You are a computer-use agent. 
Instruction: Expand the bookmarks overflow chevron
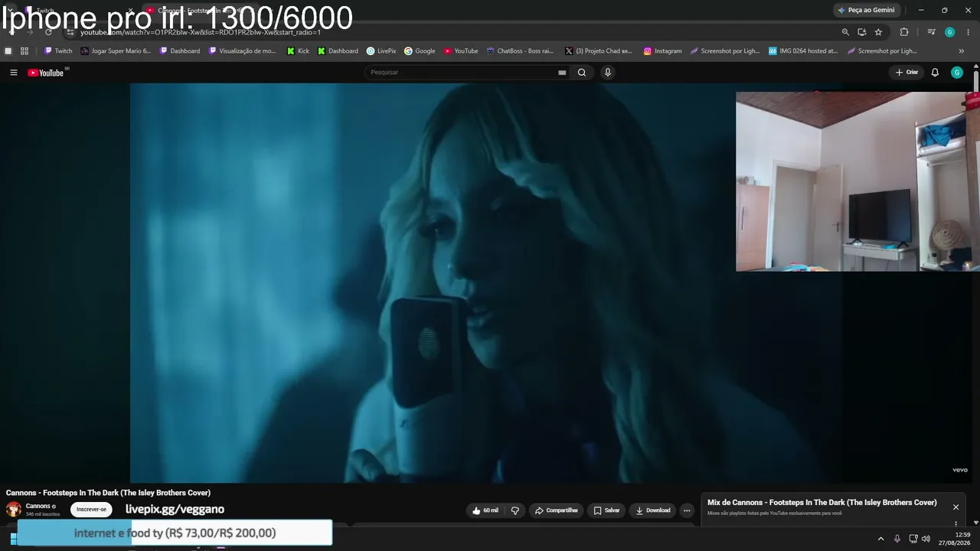pyautogui.click(x=962, y=51)
